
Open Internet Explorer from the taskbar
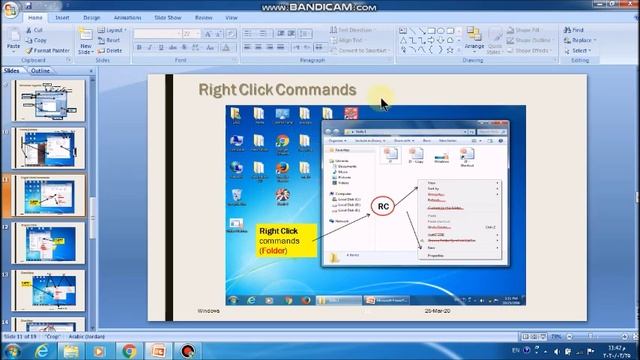tap(41, 351)
